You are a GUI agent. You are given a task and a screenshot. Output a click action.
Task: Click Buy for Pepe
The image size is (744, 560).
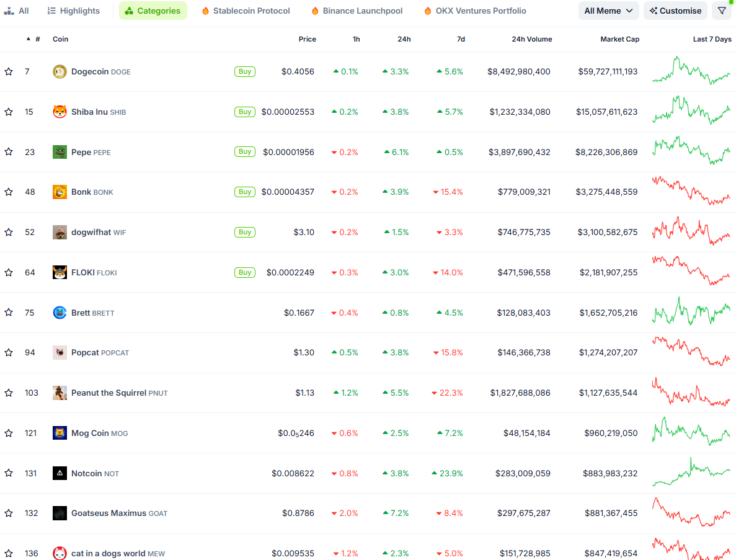click(x=245, y=151)
